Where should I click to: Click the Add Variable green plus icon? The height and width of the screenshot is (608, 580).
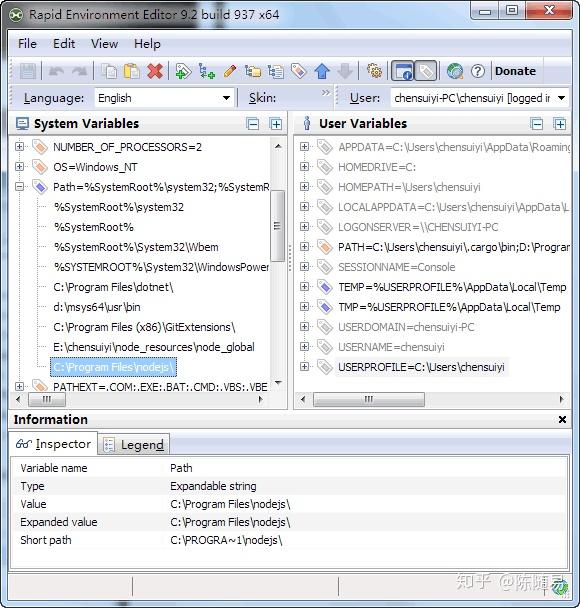[183, 71]
